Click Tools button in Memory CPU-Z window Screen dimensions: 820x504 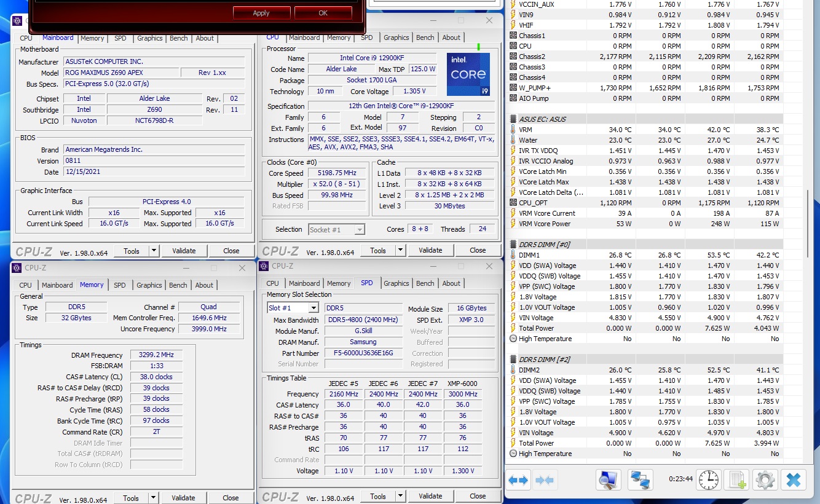pyautogui.click(x=131, y=498)
